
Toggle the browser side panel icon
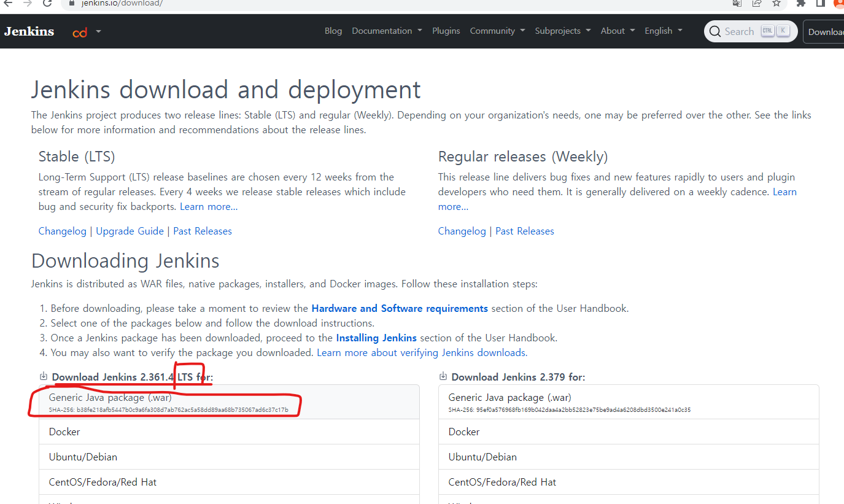(820, 4)
